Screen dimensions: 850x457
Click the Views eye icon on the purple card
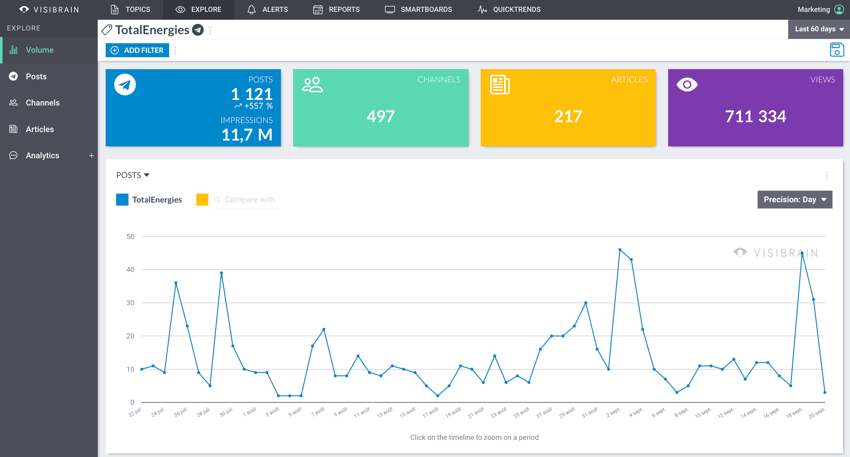(687, 85)
